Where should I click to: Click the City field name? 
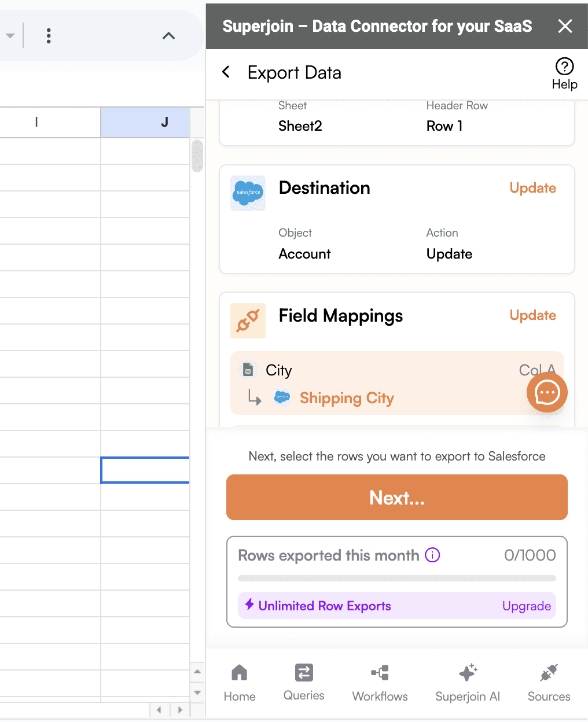(x=278, y=370)
